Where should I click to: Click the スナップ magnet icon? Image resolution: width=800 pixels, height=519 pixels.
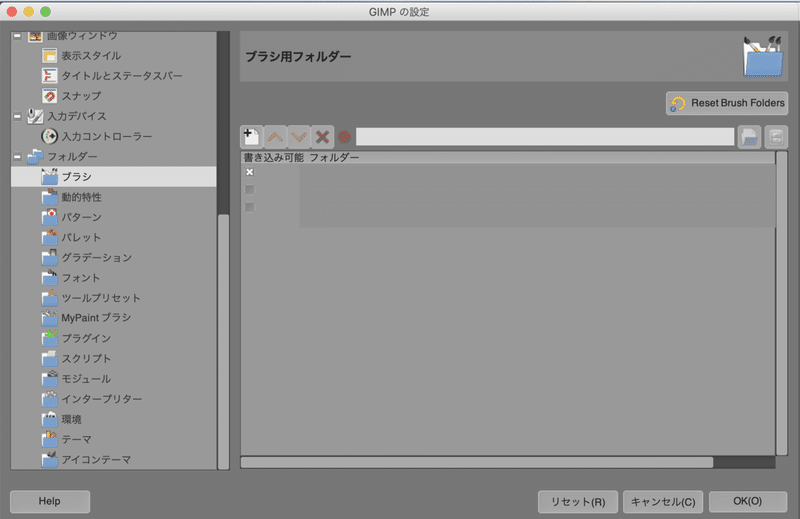[x=49, y=96]
